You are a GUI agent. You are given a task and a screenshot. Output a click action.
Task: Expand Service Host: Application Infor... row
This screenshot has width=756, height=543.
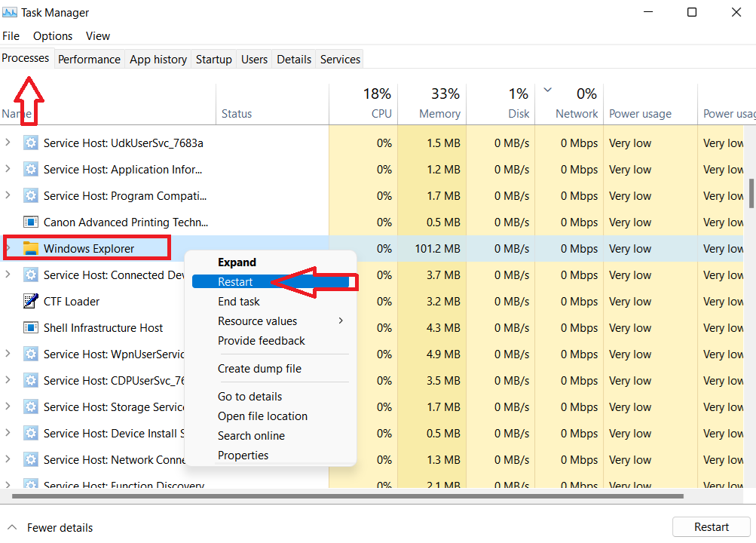(x=8, y=169)
